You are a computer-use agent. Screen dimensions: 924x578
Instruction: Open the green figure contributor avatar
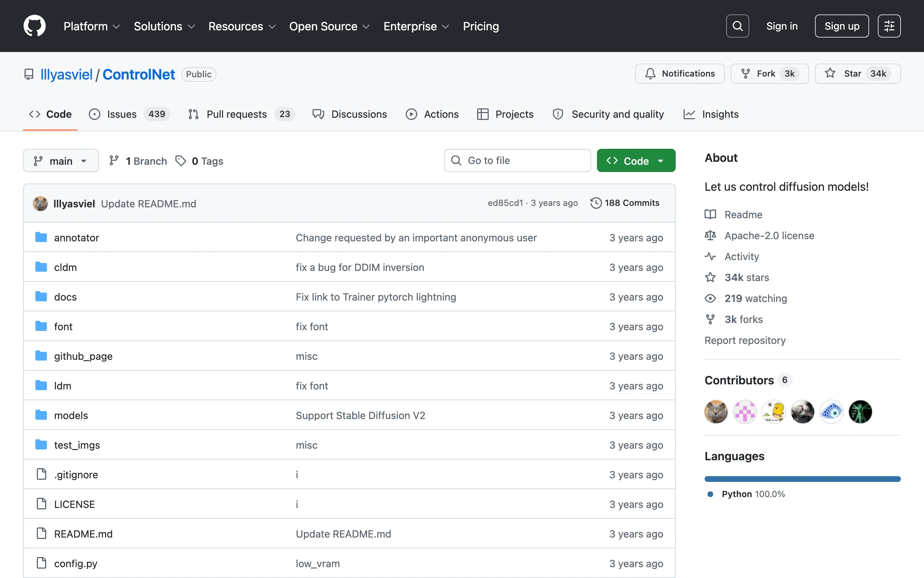860,412
